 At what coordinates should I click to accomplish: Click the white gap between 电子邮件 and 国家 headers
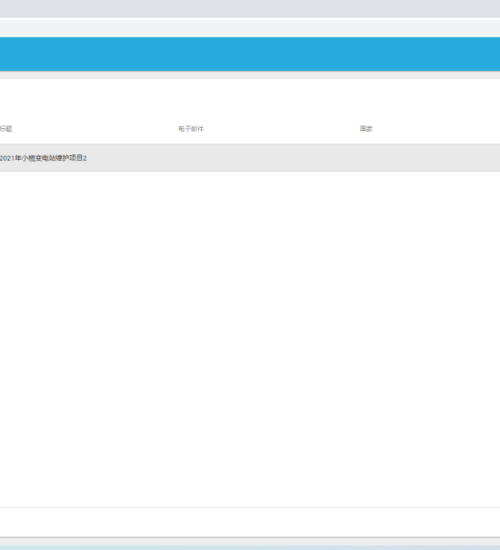282,129
